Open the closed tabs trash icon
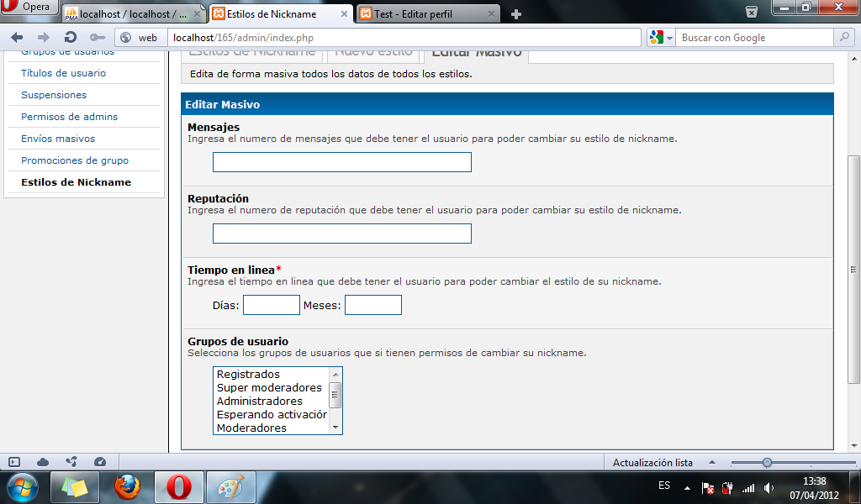 751,12
